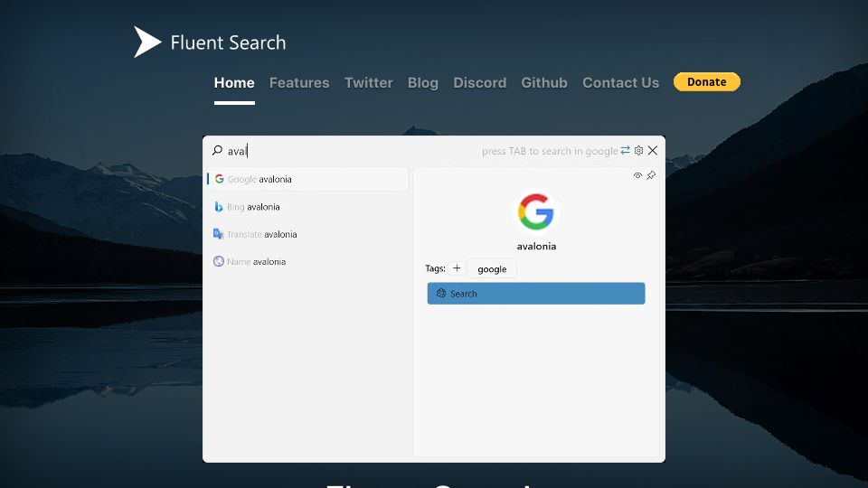
Task: Click the yellow Donate button
Action: [x=707, y=82]
